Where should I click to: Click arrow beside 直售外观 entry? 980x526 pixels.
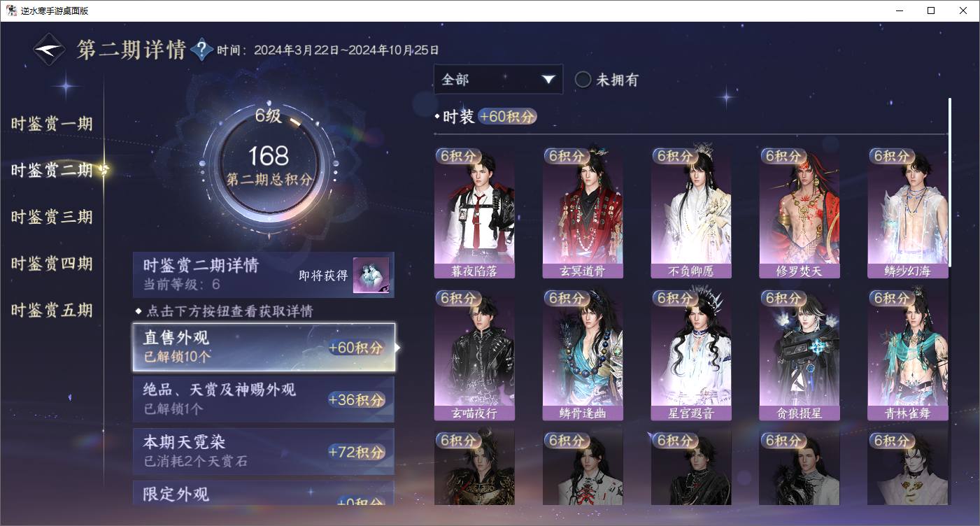point(398,347)
